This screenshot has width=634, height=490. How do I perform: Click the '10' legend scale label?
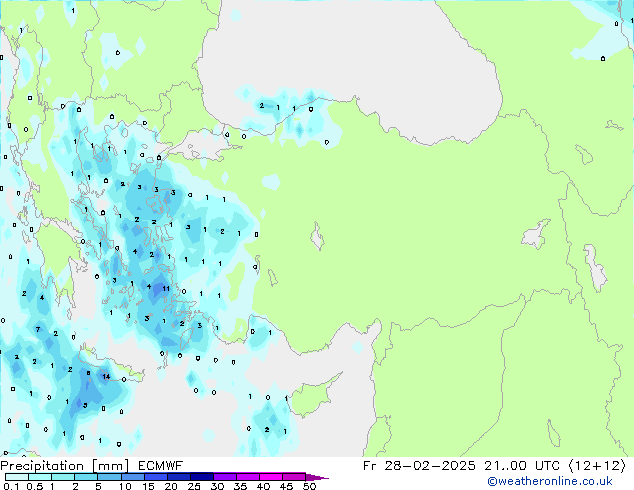click(x=125, y=486)
